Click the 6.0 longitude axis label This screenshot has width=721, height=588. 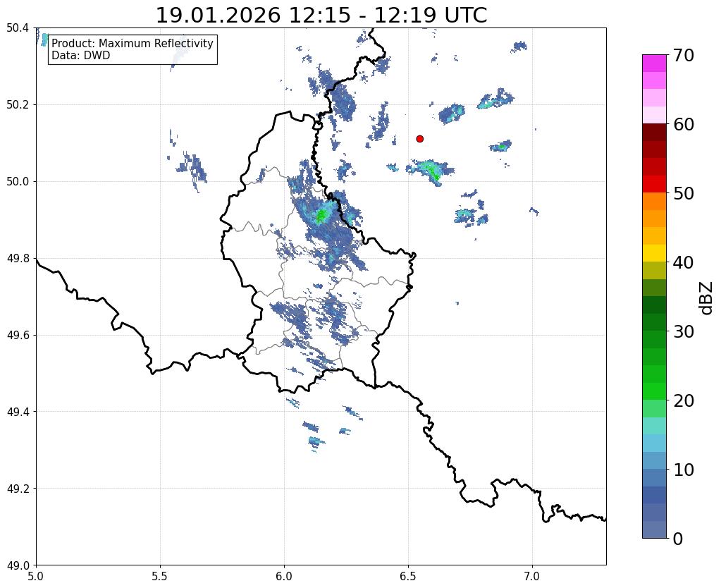click(x=284, y=576)
